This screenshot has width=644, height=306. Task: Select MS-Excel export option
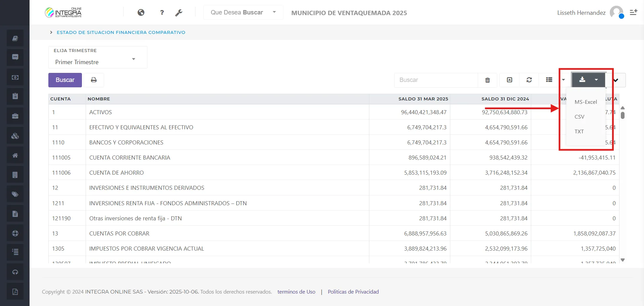tap(586, 102)
